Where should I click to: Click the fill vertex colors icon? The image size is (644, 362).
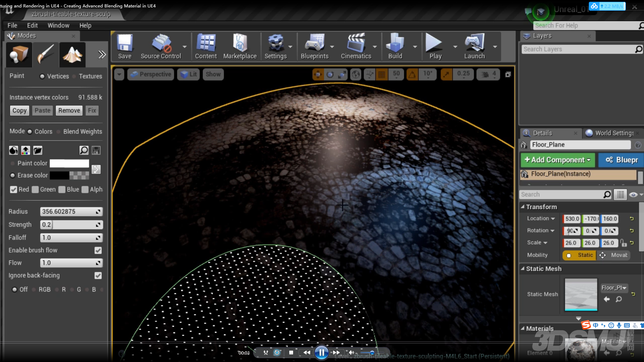click(x=14, y=150)
